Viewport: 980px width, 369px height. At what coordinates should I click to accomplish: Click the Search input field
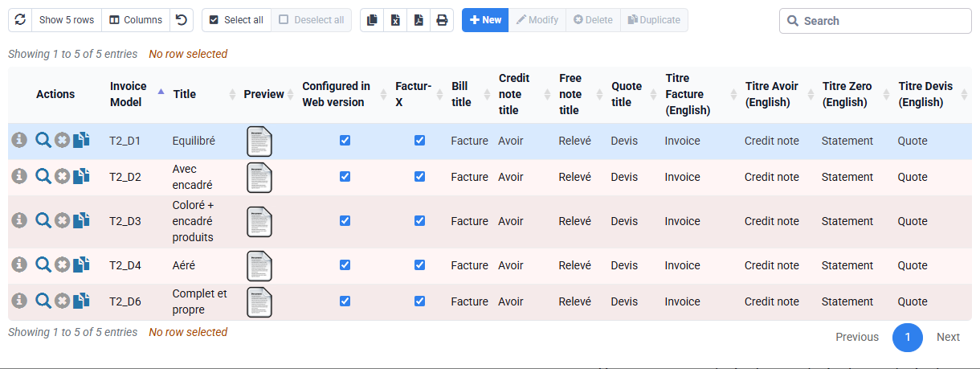(x=876, y=21)
